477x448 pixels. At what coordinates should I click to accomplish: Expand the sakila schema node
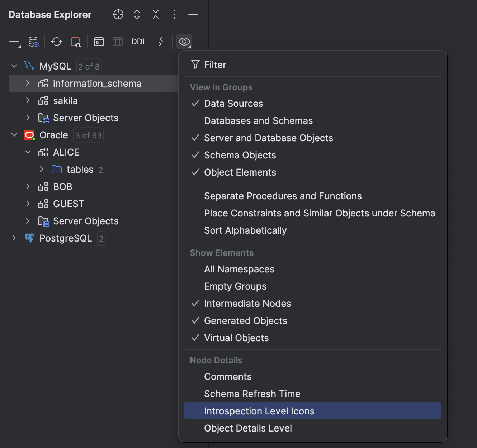pos(28,101)
